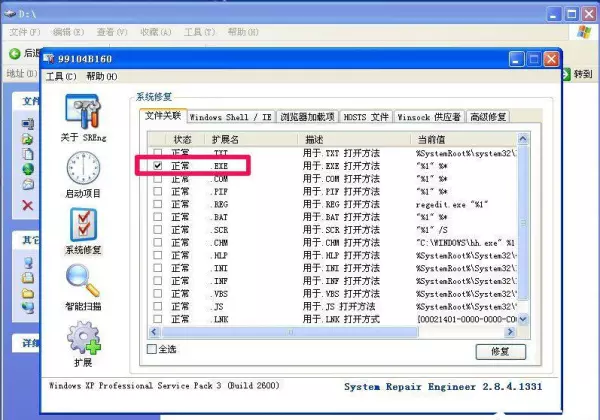The width and height of the screenshot is (600, 420).
Task: Click the list scroll down arrow
Action: [523, 319]
